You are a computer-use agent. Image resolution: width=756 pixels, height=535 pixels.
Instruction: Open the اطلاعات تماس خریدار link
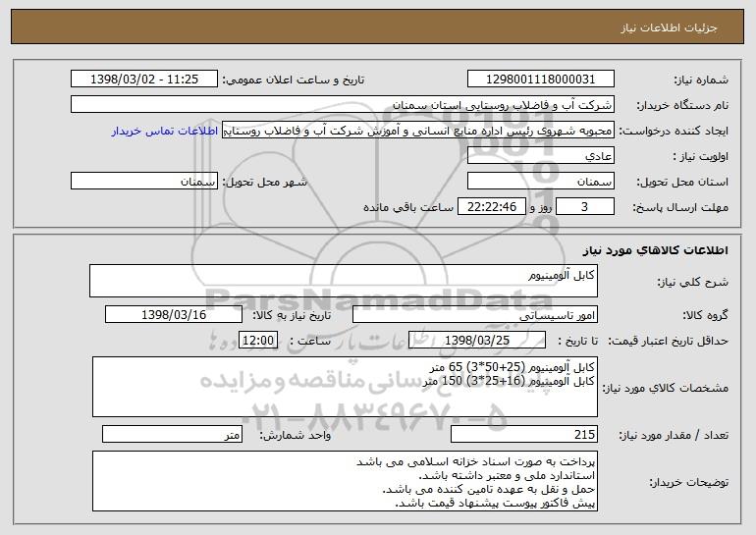click(x=165, y=132)
